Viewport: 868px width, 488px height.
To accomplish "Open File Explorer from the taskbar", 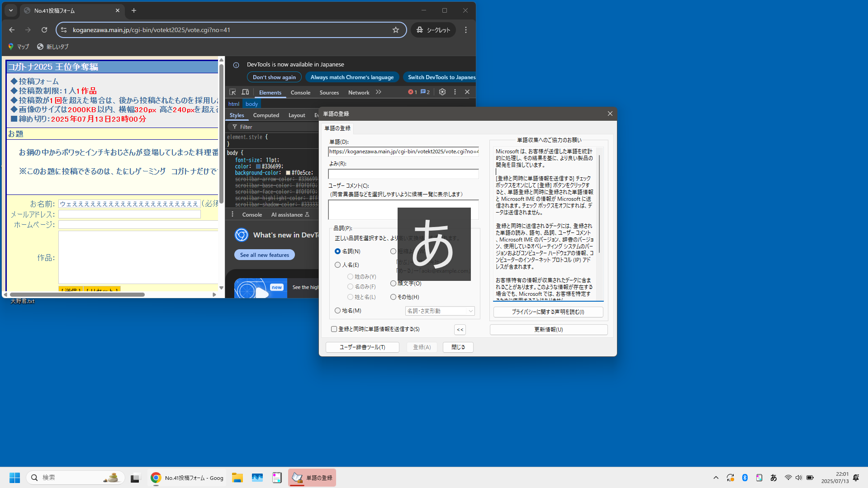I will [x=237, y=478].
